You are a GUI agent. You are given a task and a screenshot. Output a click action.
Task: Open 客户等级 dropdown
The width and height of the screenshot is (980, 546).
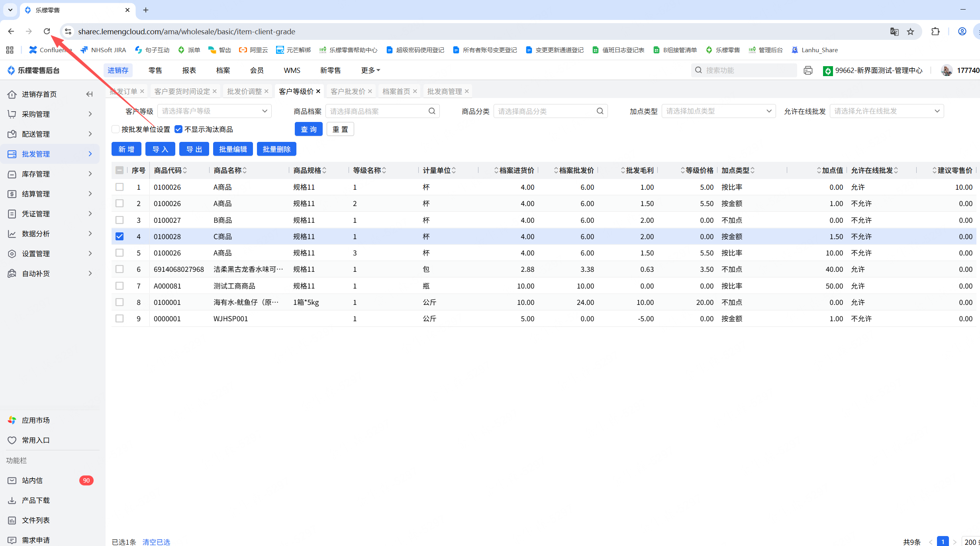click(x=214, y=111)
